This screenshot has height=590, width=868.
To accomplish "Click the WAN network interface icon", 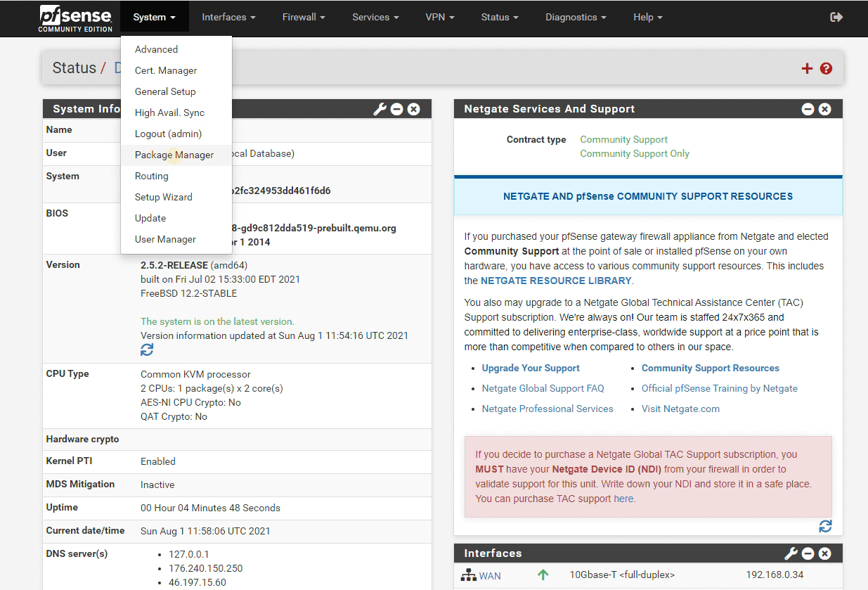I will 469,575.
